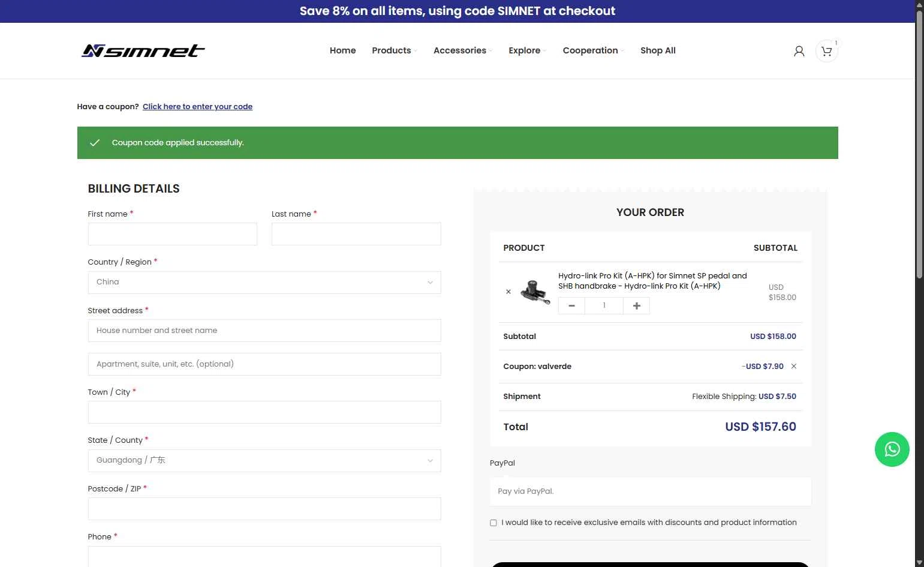Screen dimensions: 924x567
Task: Focus the Phone field
Action: (x=264, y=556)
